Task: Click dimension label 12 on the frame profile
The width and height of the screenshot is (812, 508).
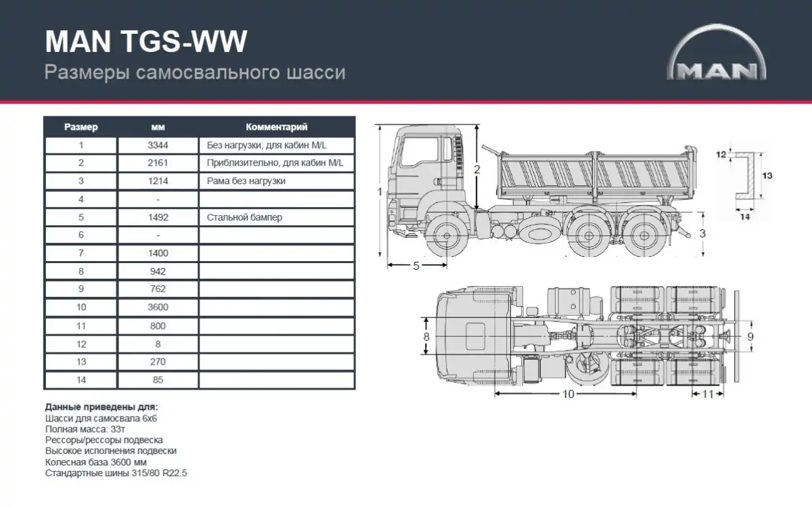Action: (721, 154)
